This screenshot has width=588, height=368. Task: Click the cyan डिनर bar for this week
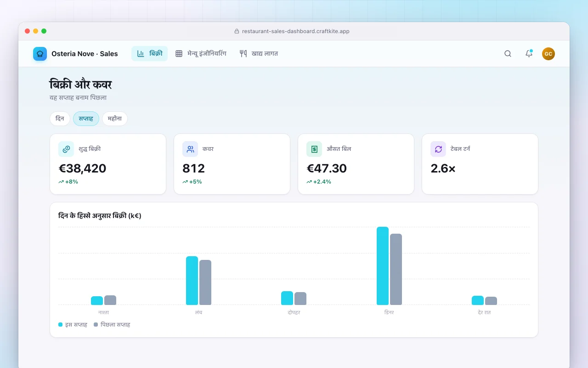[x=383, y=266]
